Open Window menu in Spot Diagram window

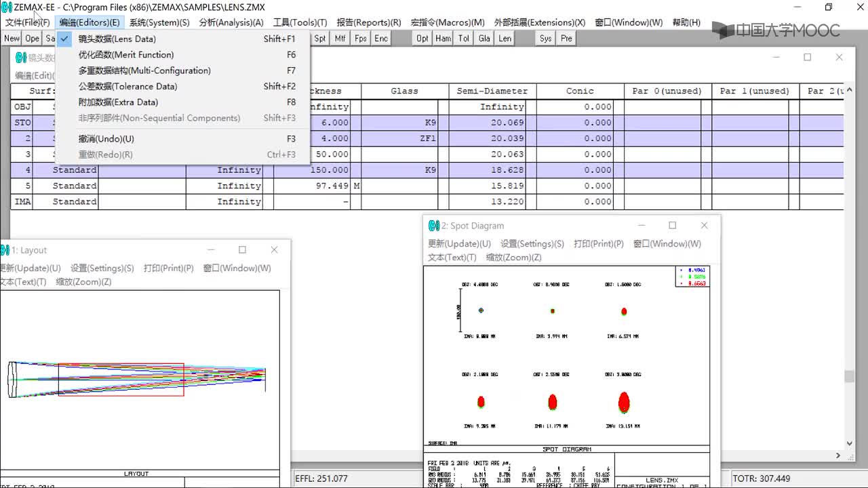(x=667, y=244)
